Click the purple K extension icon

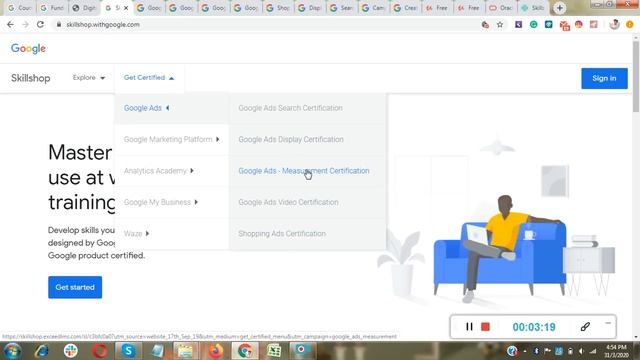(518, 24)
